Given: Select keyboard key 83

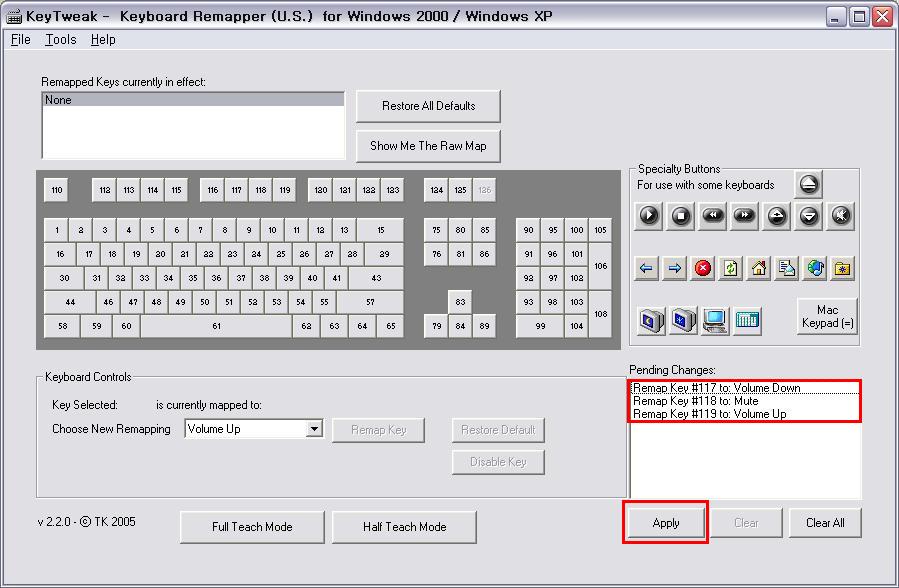Looking at the screenshot, I should (460, 302).
